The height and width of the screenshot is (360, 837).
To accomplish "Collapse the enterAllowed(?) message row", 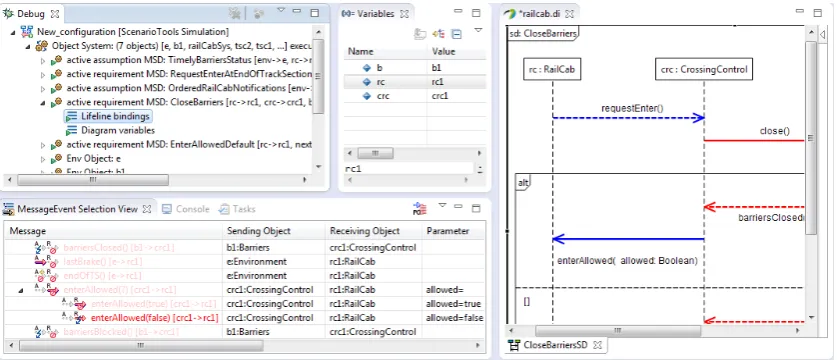I will pos(21,290).
